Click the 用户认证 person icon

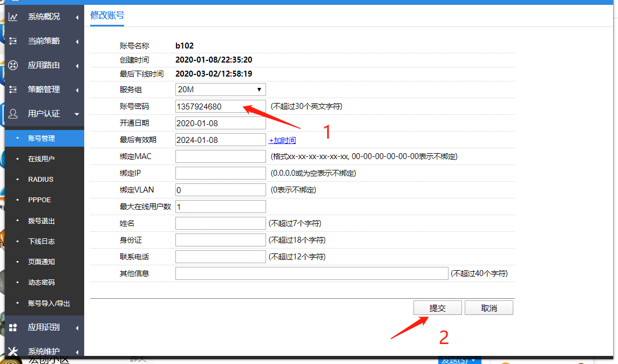13,114
